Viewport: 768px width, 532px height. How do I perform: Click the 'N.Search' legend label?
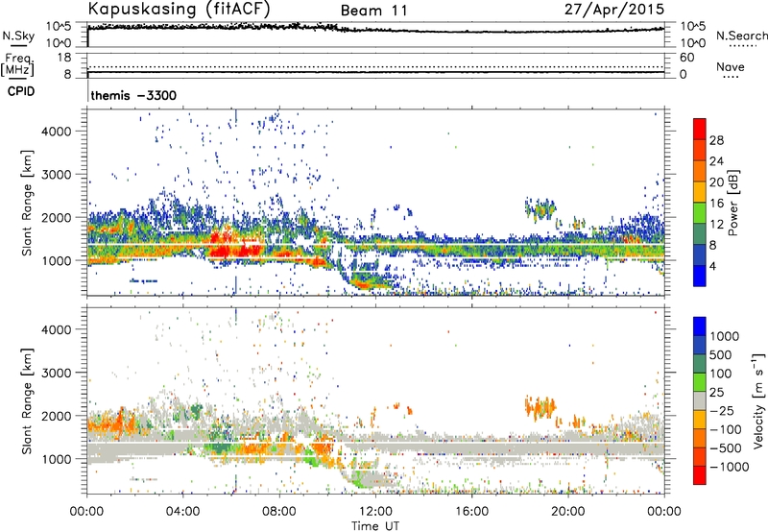(x=741, y=36)
